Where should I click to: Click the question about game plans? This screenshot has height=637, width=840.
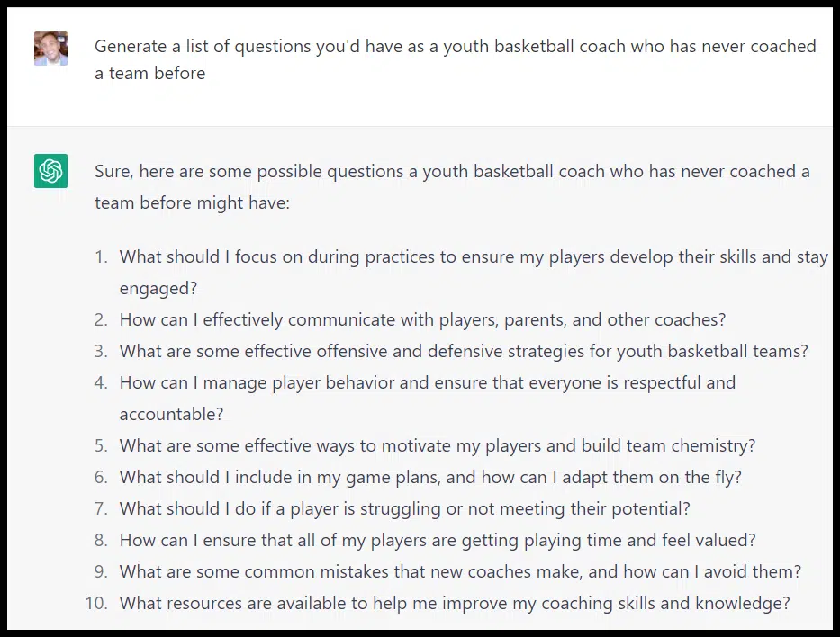430,477
